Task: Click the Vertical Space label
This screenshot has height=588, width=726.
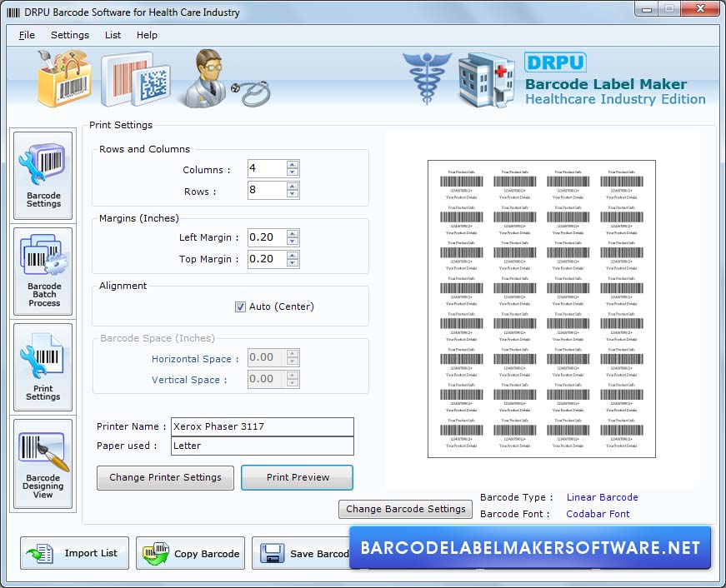Action: [x=189, y=380]
